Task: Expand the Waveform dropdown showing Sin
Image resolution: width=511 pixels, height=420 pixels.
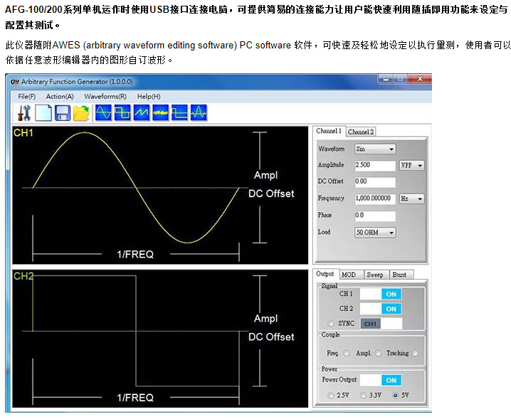Action: tap(375, 149)
